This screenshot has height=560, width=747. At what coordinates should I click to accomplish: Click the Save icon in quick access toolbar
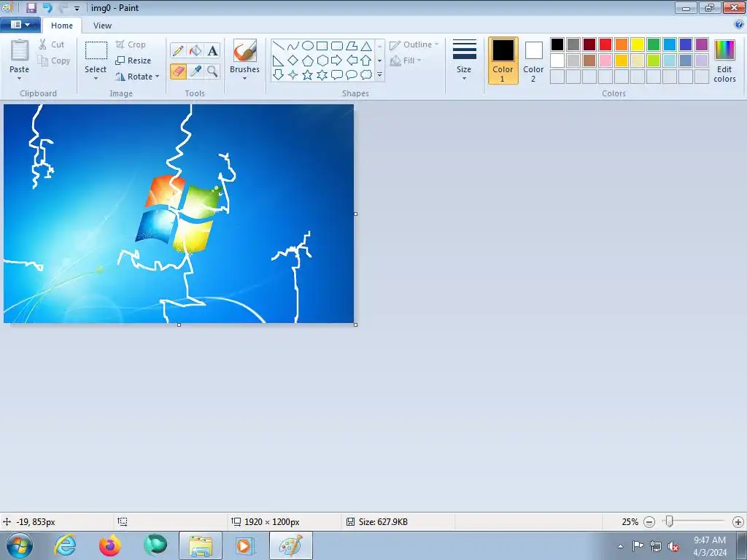pos(31,7)
